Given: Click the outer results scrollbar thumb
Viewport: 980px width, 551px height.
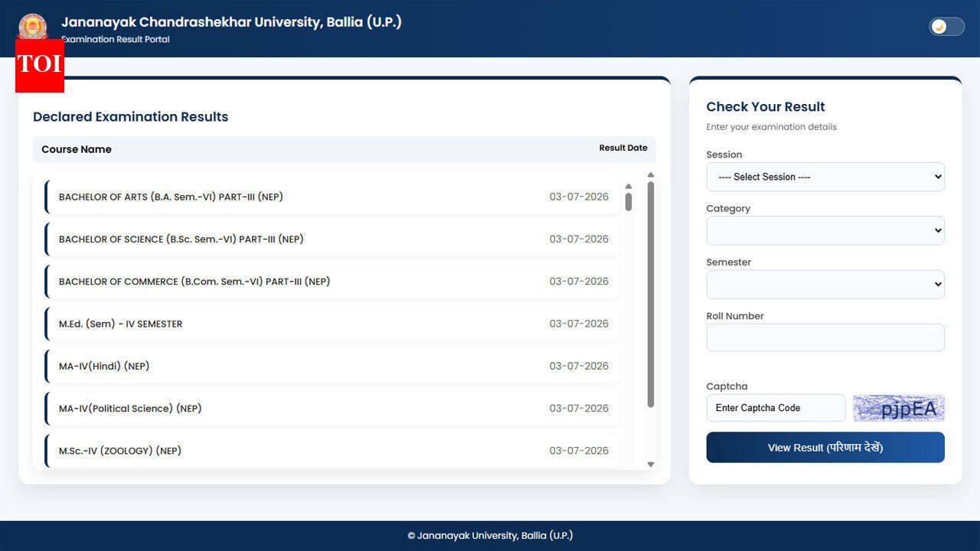Looking at the screenshot, I should coord(651,294).
